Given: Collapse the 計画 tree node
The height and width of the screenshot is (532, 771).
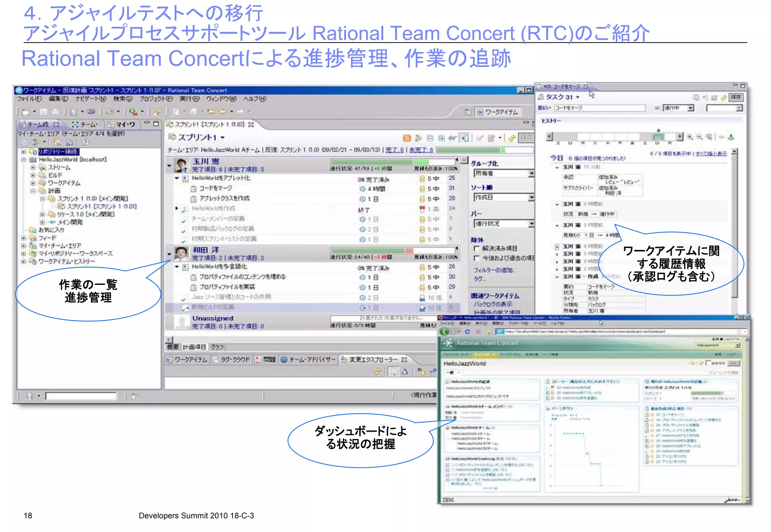Looking at the screenshot, I should tap(33, 191).
